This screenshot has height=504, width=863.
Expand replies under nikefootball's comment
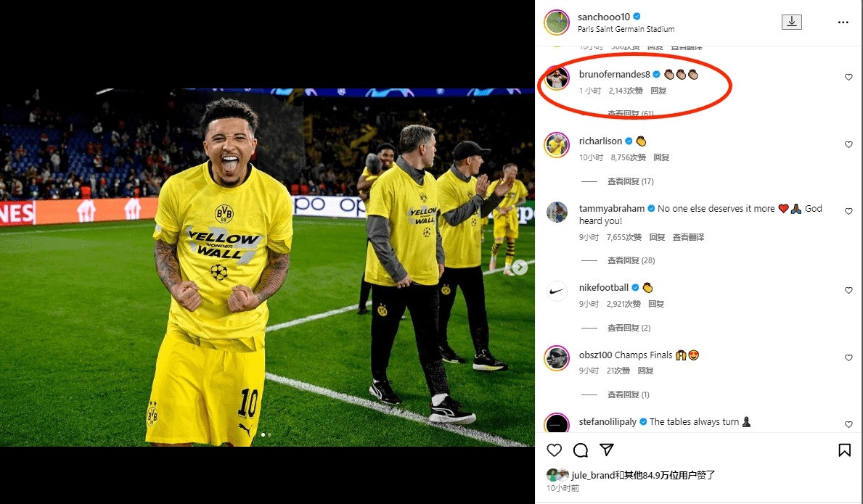point(629,328)
